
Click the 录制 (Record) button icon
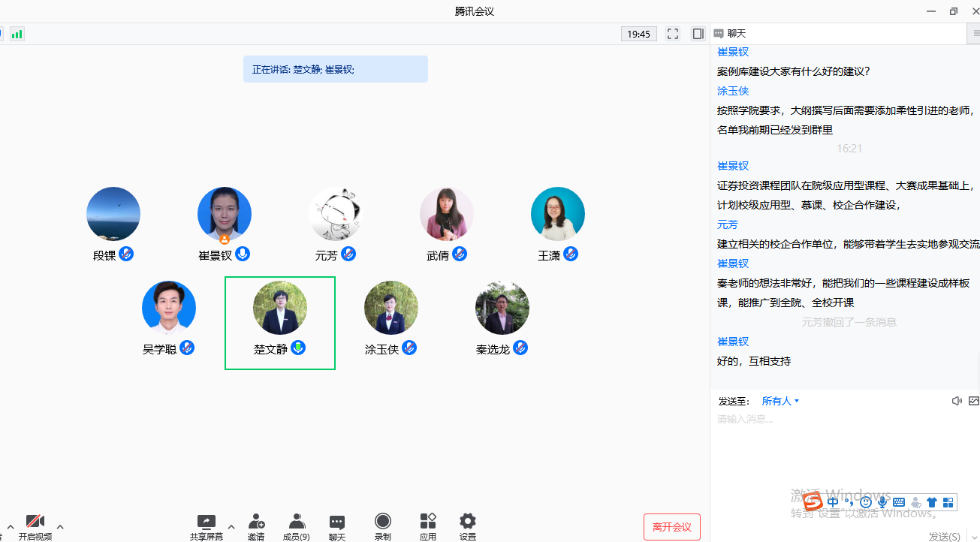[x=383, y=522]
